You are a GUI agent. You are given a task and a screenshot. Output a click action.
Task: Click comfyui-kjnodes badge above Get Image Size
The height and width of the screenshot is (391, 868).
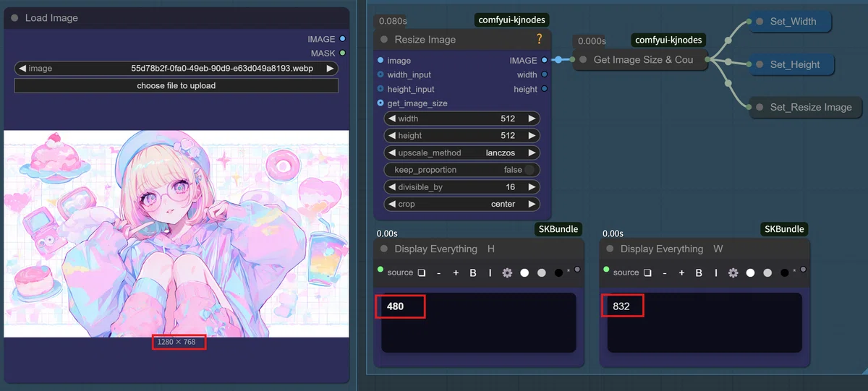click(x=668, y=40)
